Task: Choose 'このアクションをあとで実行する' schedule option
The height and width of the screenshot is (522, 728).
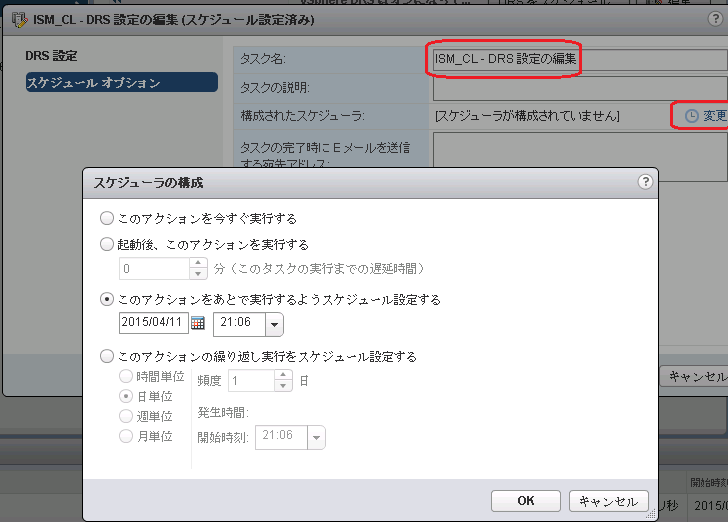Action: coord(107,299)
